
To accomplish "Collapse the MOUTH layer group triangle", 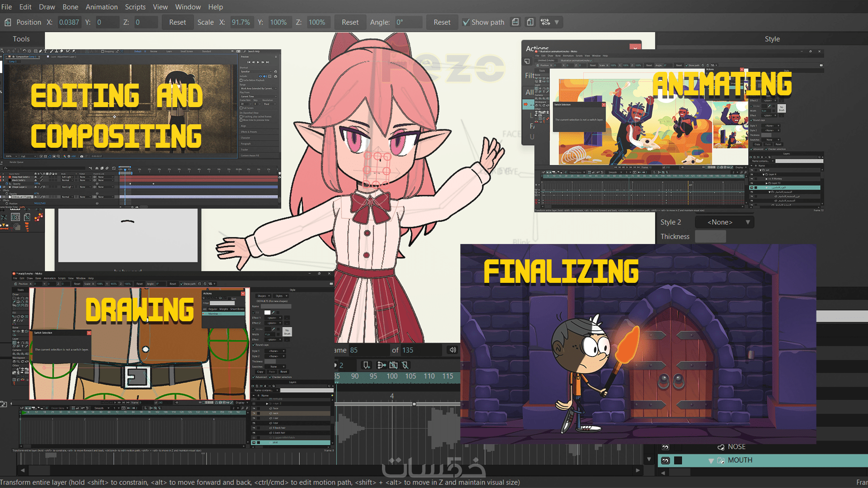I will click(711, 460).
